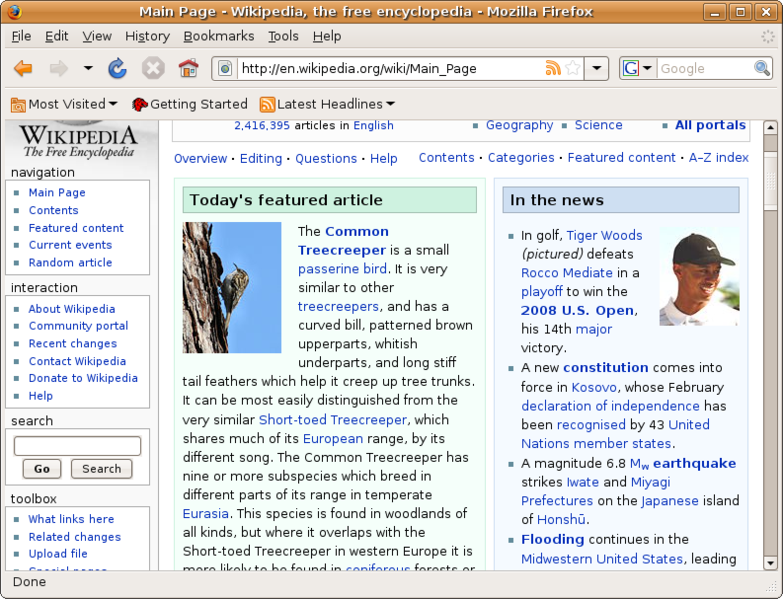Subscribe via the orange RSS feed icon
783x599 pixels.
click(553, 68)
